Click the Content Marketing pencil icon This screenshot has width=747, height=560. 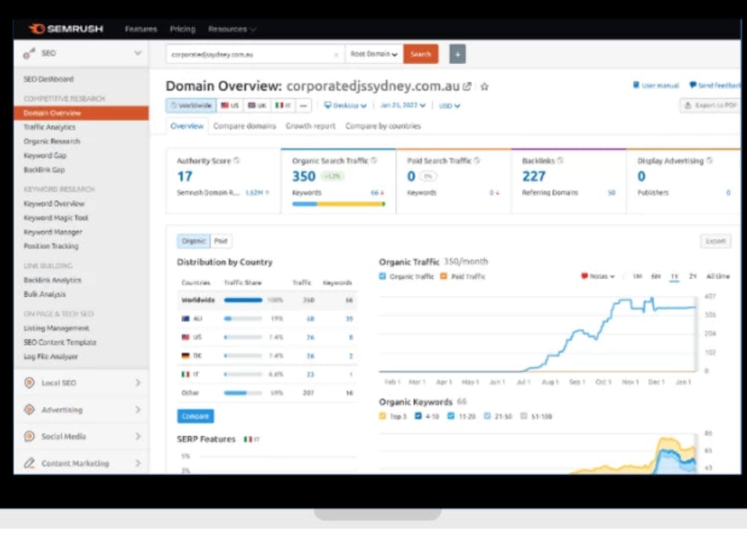click(29, 463)
